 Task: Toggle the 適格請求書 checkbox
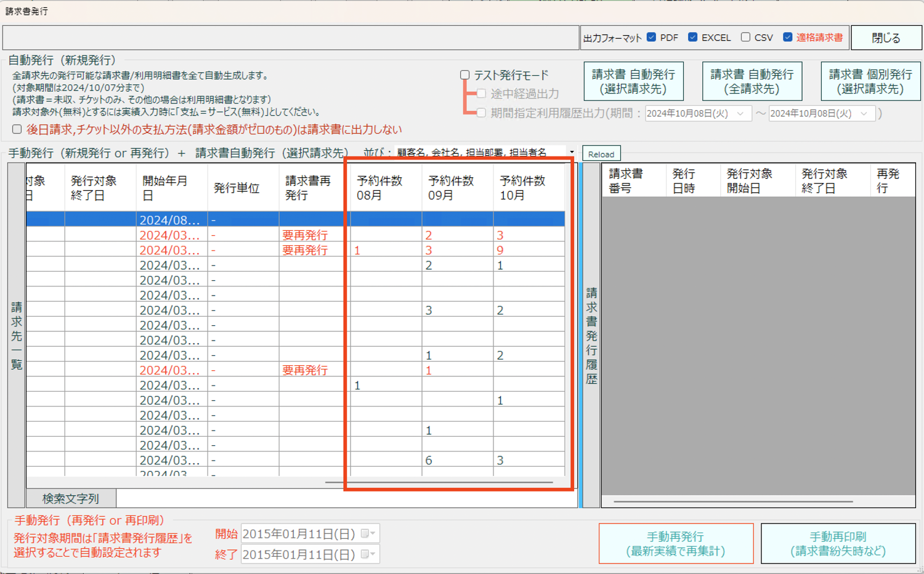(x=787, y=38)
